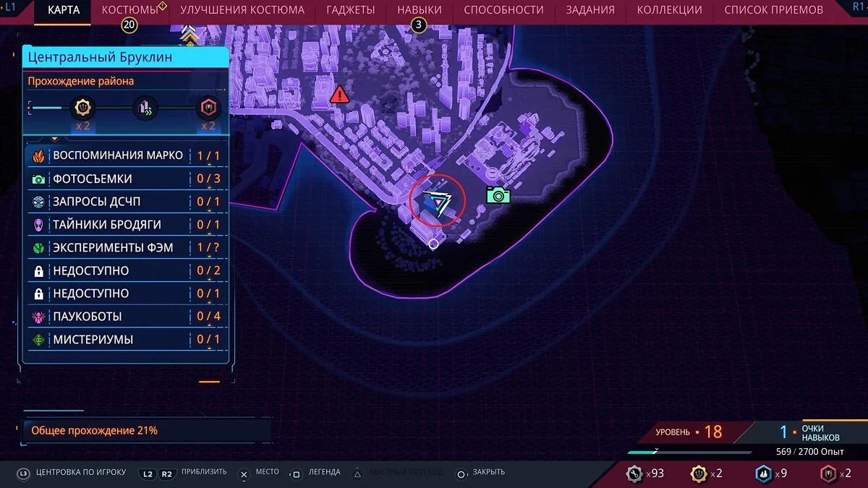This screenshot has height=488, width=868.
Task: Click the city token reward icon on progress bar
Action: (x=145, y=108)
